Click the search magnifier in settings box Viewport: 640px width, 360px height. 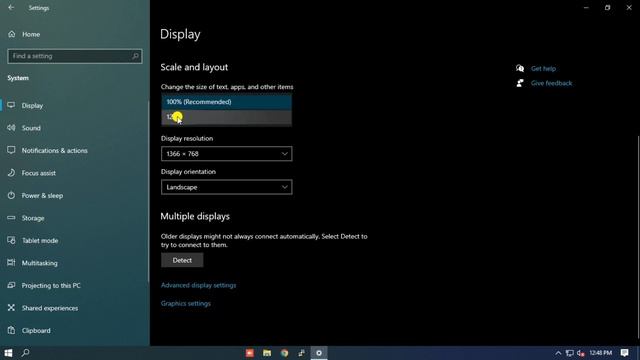point(135,56)
